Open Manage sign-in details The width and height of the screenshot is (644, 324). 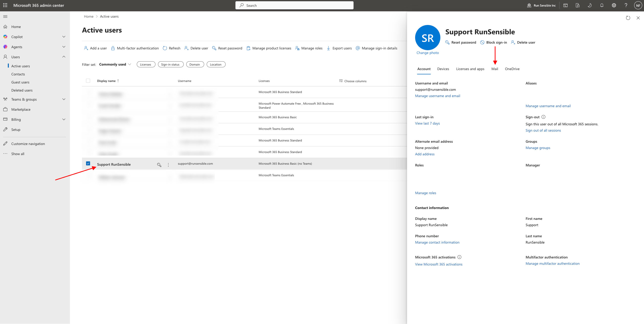[377, 48]
